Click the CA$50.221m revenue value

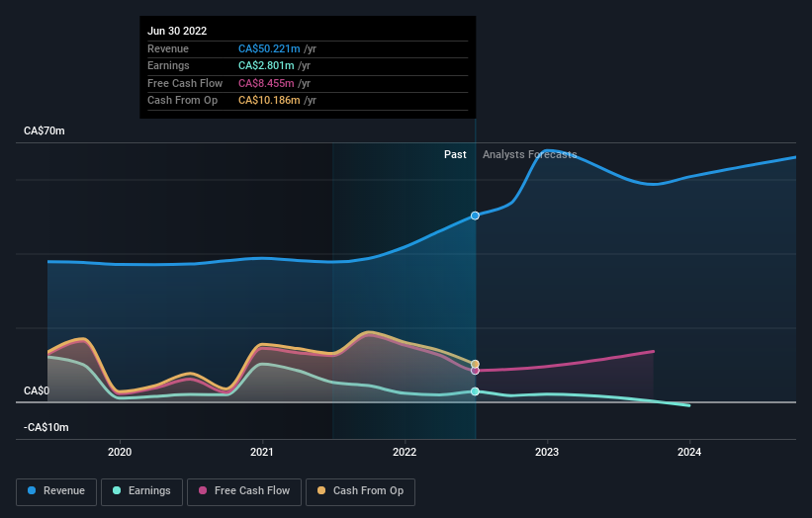(269, 48)
